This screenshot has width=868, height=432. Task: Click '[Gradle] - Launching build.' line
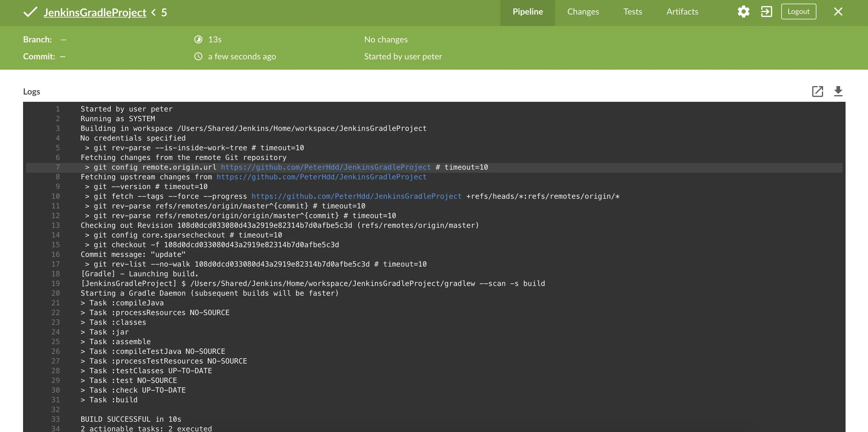pos(140,274)
